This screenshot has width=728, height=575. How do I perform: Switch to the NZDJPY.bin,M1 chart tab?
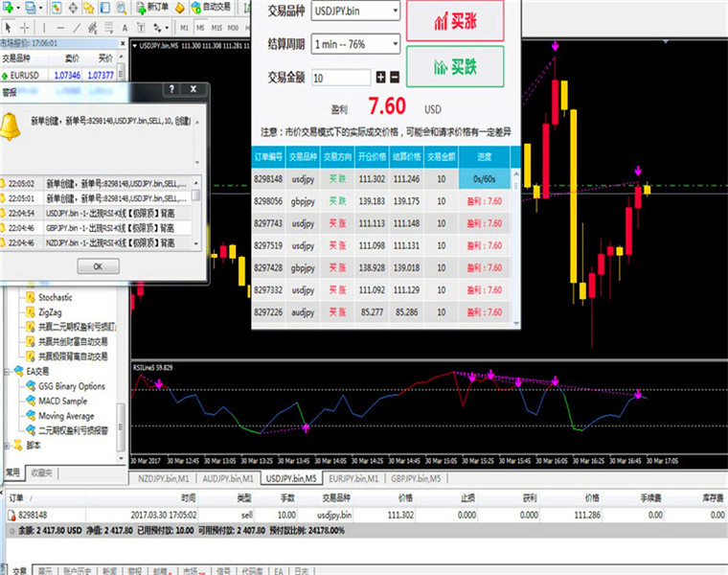164,478
